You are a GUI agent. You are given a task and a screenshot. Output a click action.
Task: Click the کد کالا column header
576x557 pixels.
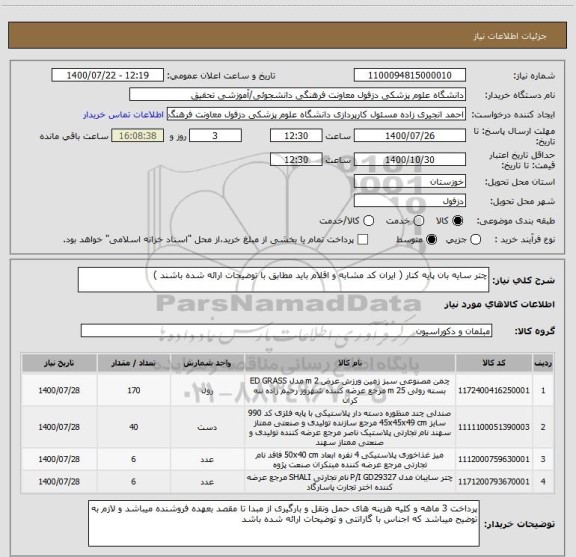494,363
